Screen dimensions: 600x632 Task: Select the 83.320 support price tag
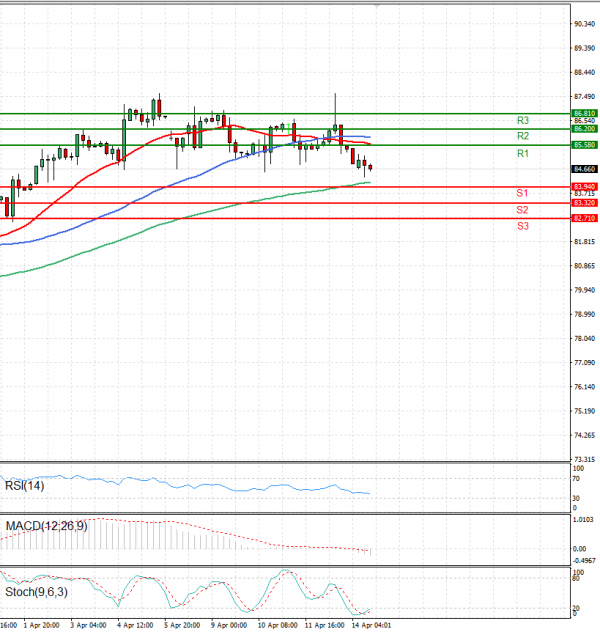point(584,203)
